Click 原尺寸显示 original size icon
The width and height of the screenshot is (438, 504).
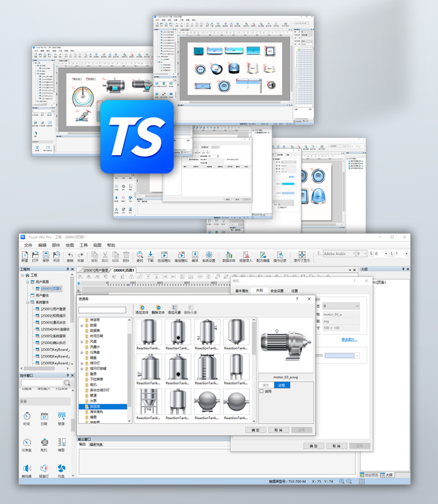click(x=302, y=256)
